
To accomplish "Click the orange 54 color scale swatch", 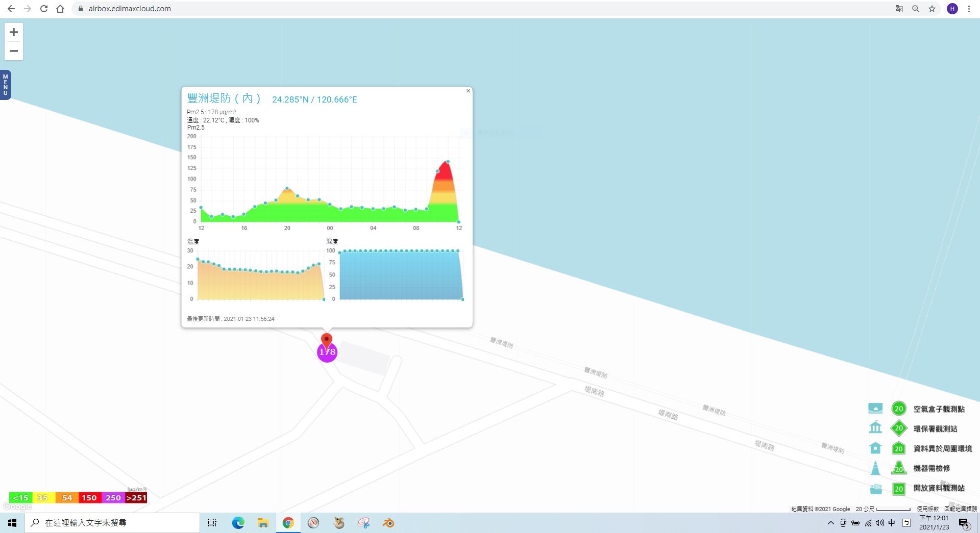I will tap(67, 498).
